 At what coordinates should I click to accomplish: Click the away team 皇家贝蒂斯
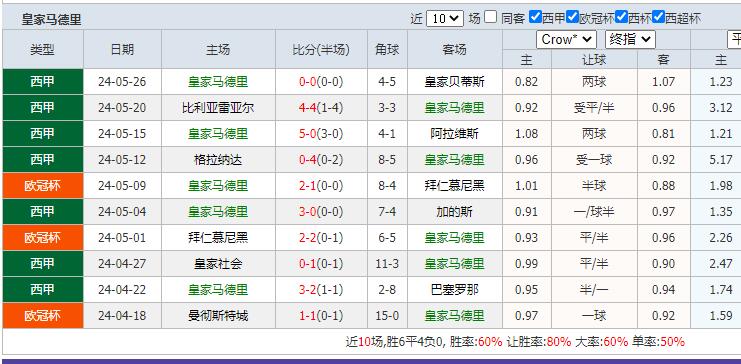[454, 82]
